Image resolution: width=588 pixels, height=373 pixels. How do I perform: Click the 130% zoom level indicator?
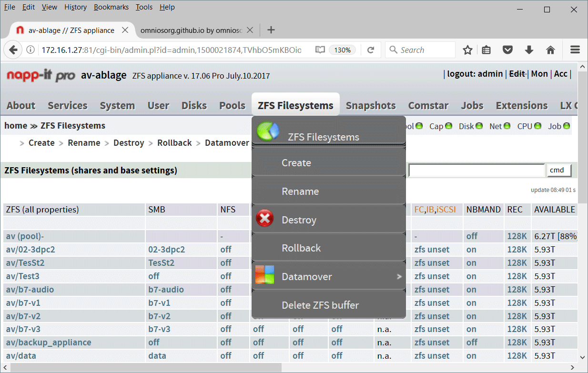343,50
